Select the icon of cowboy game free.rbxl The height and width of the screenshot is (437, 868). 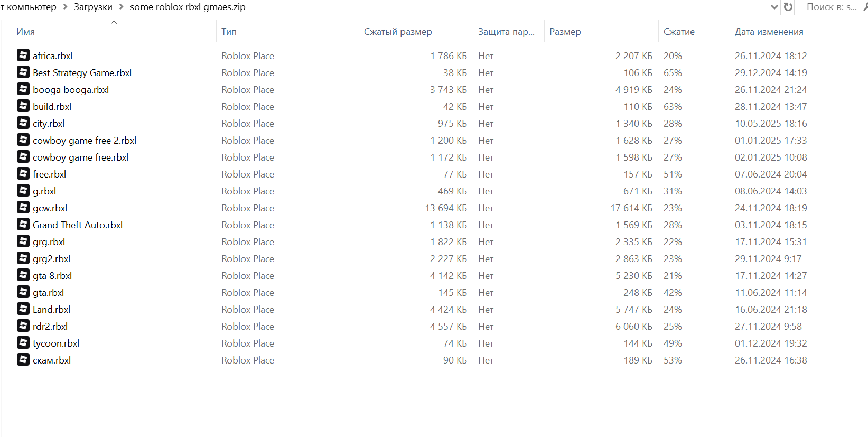(x=23, y=156)
